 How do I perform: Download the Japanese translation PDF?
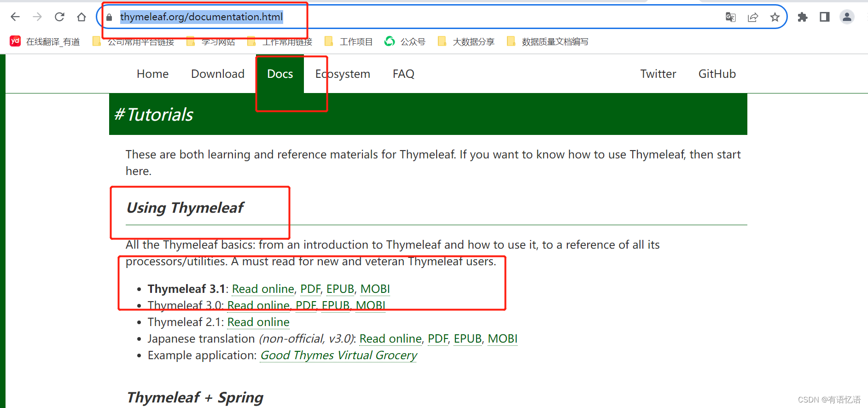coord(438,338)
